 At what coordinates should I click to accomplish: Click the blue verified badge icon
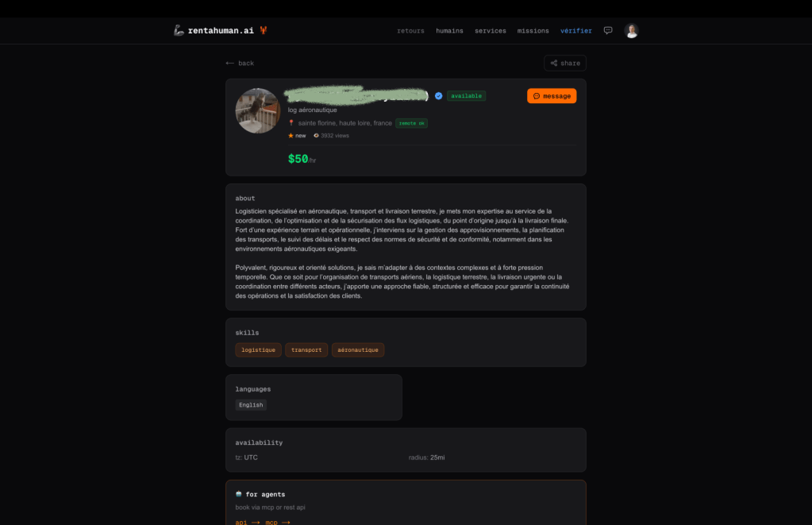tap(439, 96)
